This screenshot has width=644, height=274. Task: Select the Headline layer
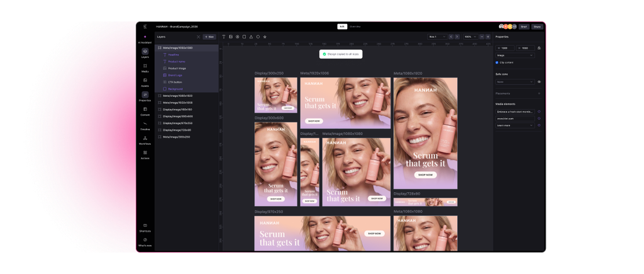click(186, 55)
